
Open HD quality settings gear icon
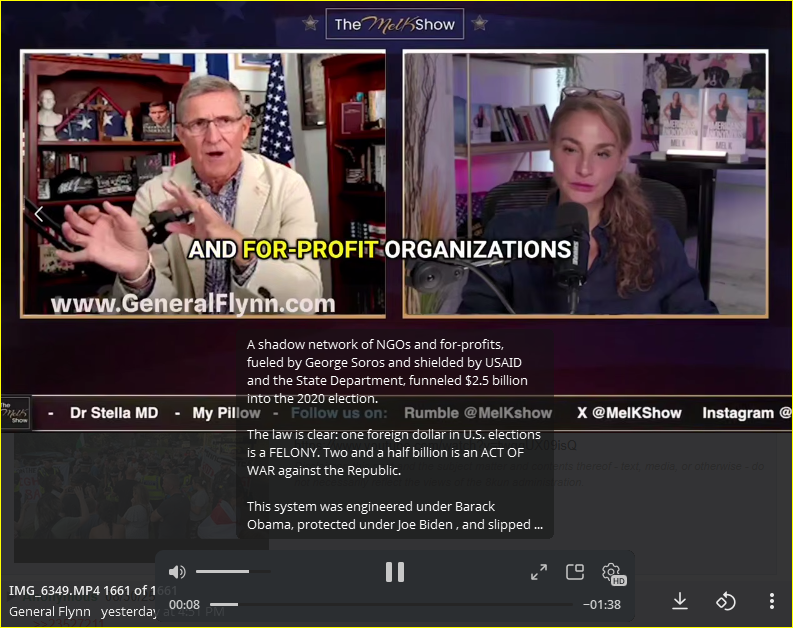[613, 573]
